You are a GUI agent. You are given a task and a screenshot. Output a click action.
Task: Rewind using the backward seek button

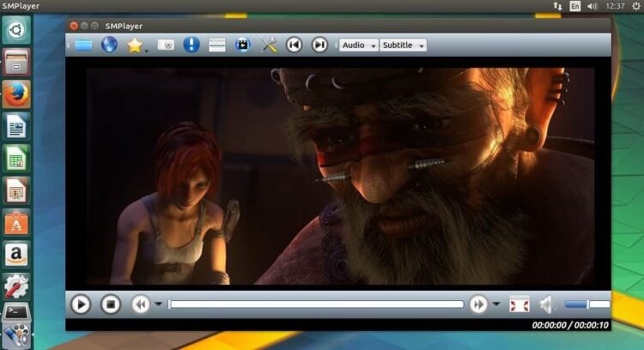(x=141, y=305)
